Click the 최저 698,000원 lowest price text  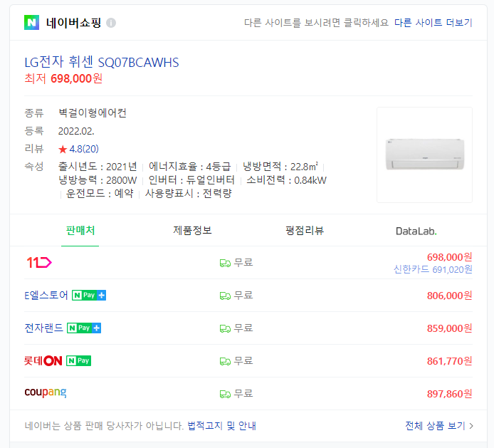pyautogui.click(x=63, y=78)
